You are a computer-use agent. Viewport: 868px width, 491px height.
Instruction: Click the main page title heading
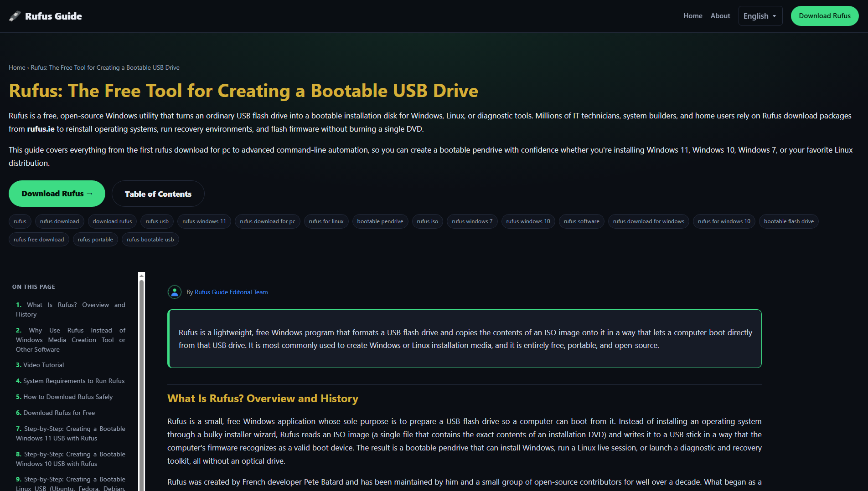tap(243, 91)
